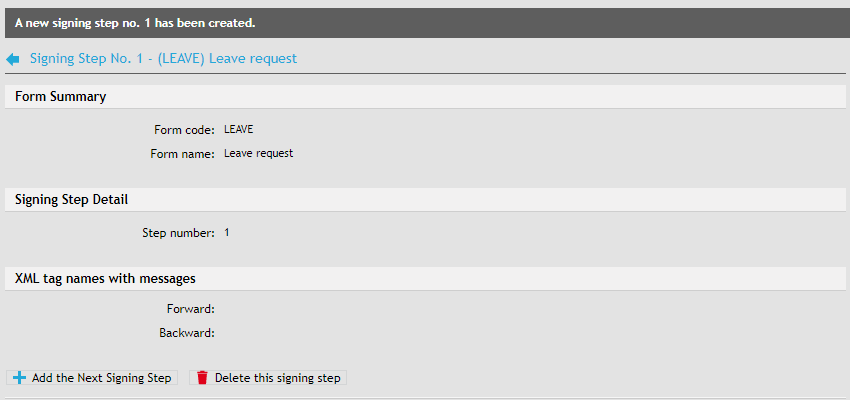This screenshot has height=400, width=850.
Task: Click the XML tag names with messages header
Action: (105, 278)
